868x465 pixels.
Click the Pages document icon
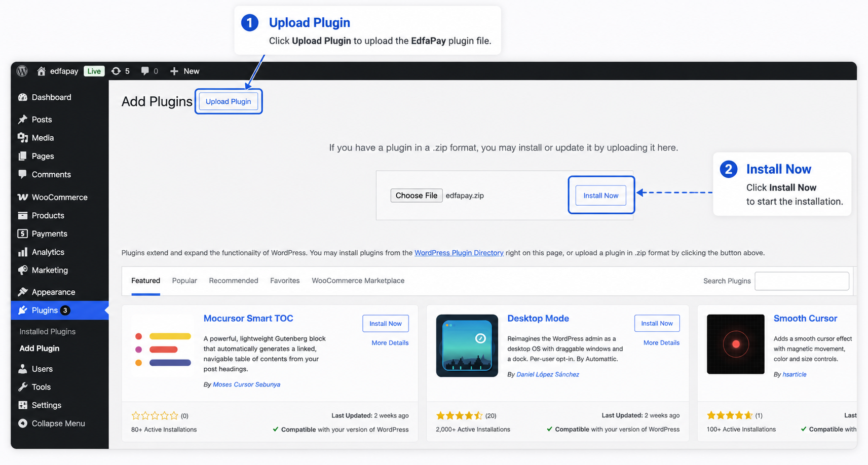(23, 156)
